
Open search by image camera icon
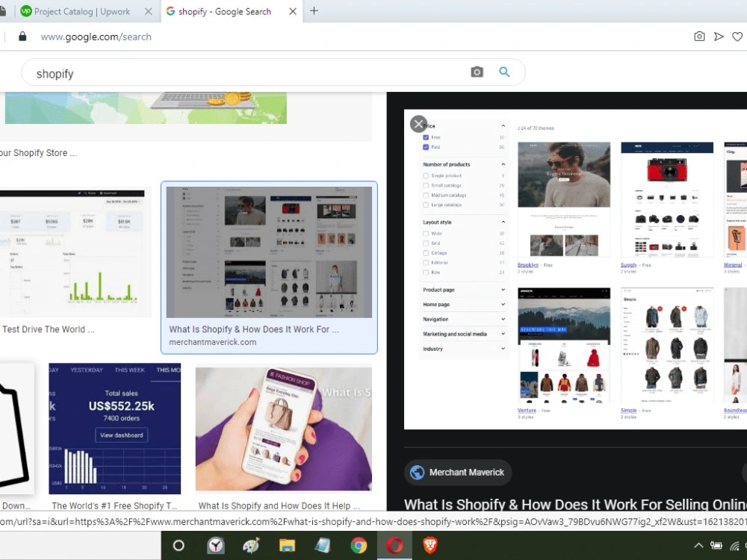477,72
